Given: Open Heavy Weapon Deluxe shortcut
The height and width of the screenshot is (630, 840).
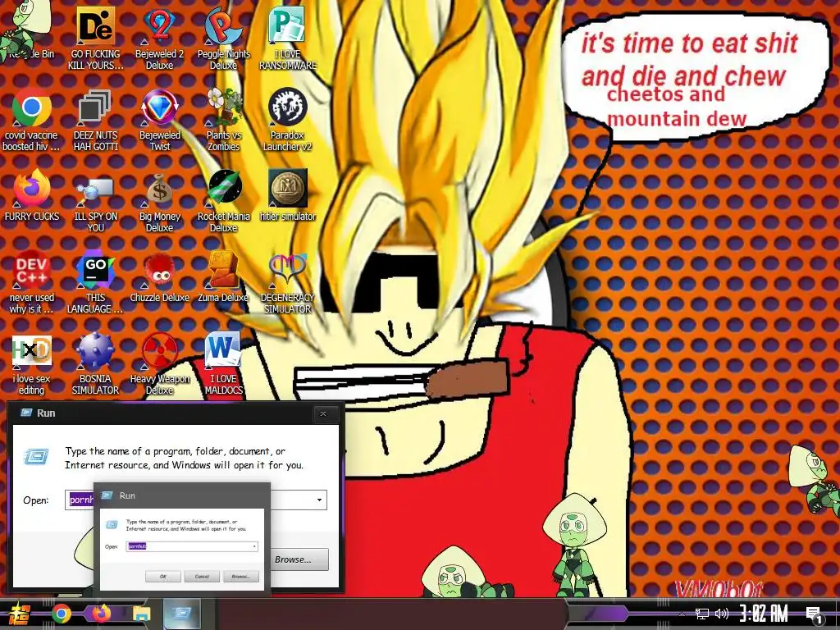Looking at the screenshot, I should click(160, 363).
